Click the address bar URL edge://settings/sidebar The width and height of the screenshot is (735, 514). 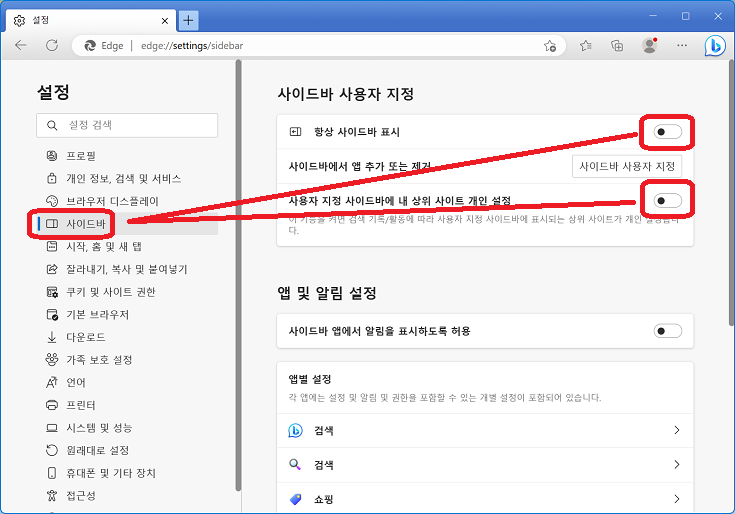click(192, 45)
